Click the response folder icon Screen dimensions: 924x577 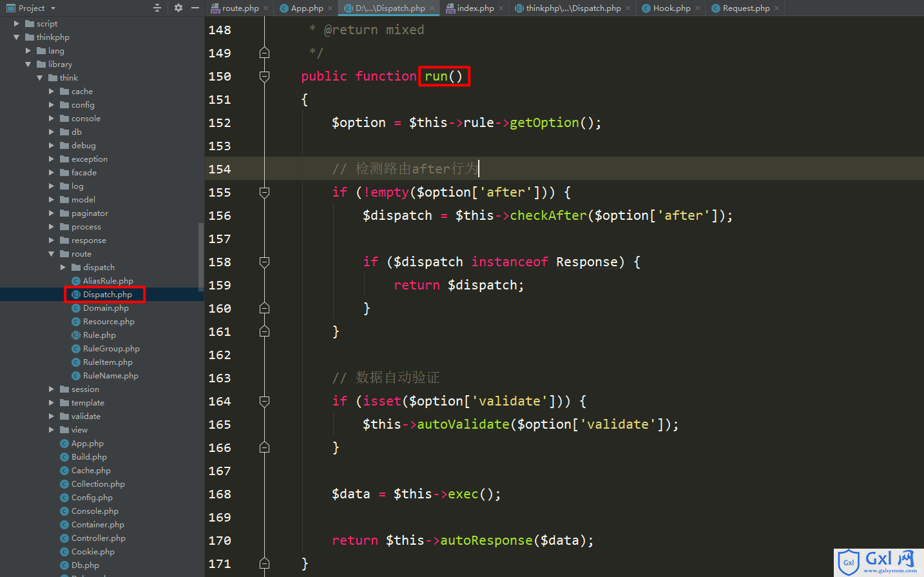coord(64,240)
